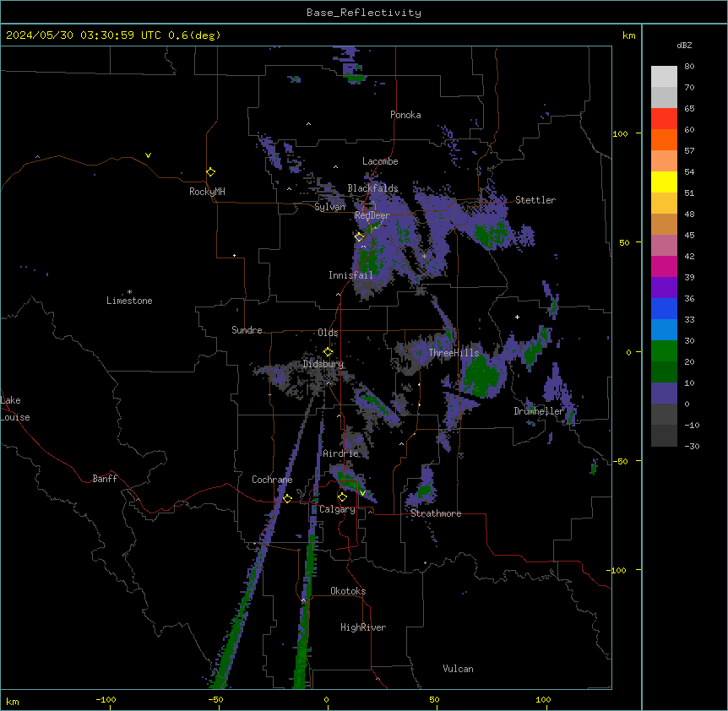Select the green 30 dBZ color swatch
Viewport: 728px width, 711px height.
click(664, 351)
